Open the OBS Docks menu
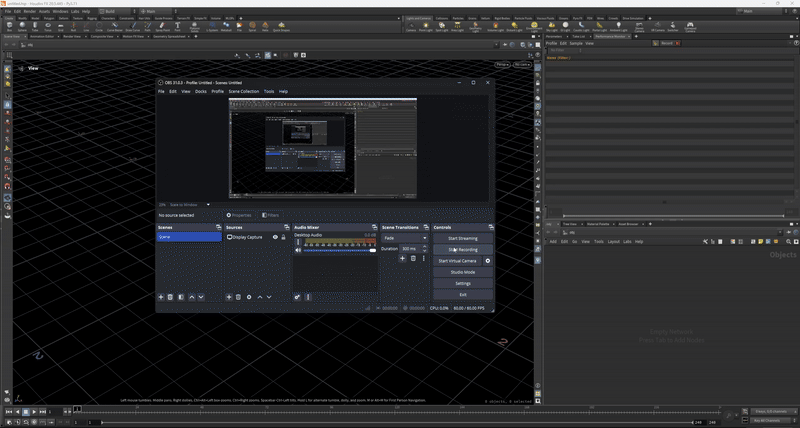The height and width of the screenshot is (428, 800). (201, 91)
